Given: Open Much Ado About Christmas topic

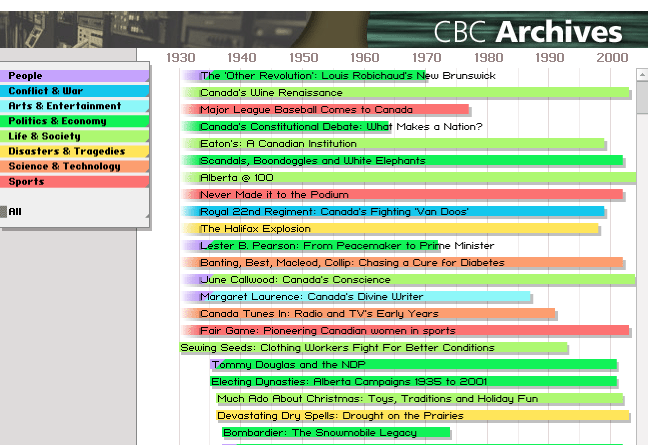Looking at the screenshot, I should tap(419, 398).
